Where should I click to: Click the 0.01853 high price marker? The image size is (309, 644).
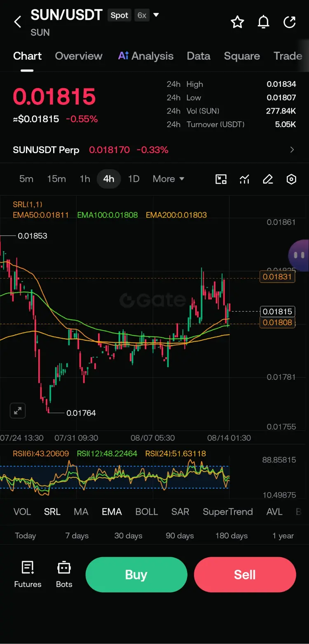pyautogui.click(x=32, y=236)
